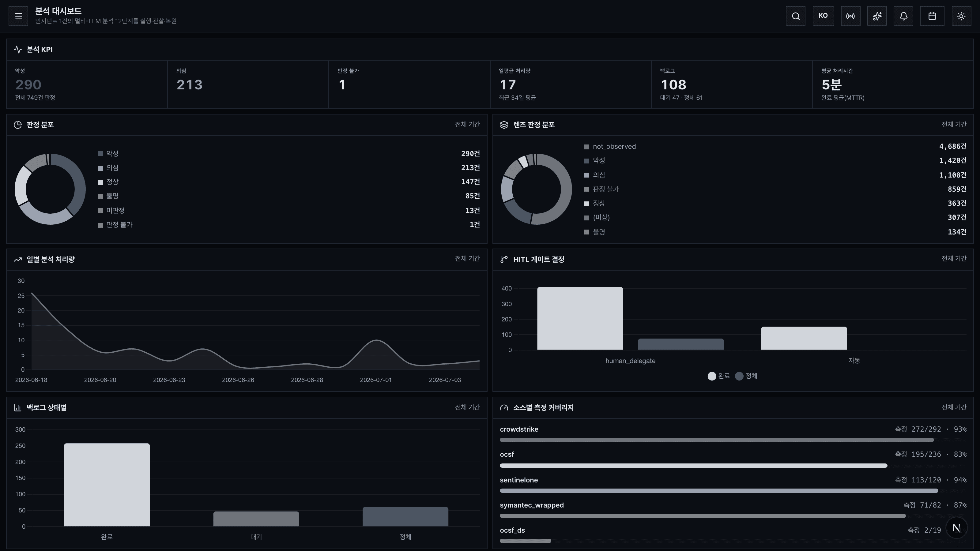
Task: Switch language with the KO button
Action: (823, 16)
